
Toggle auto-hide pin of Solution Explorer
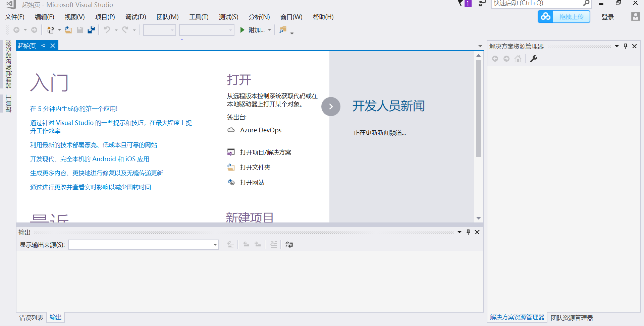click(x=626, y=46)
